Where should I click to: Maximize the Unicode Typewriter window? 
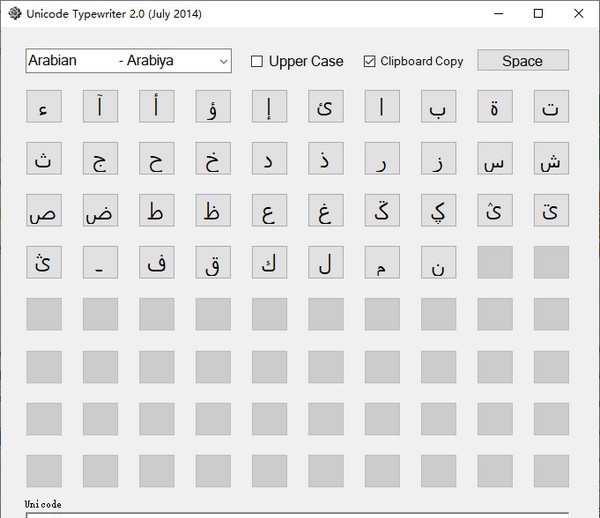click(x=538, y=14)
